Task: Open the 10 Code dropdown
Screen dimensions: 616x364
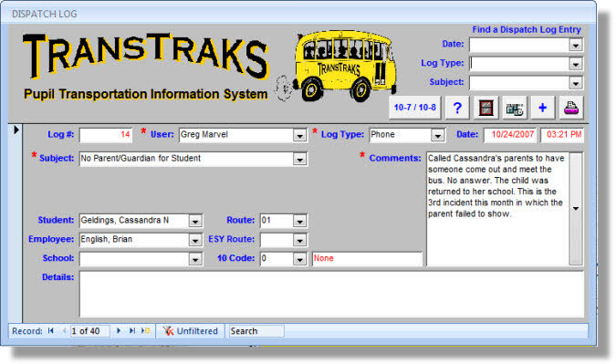Action: tap(299, 259)
